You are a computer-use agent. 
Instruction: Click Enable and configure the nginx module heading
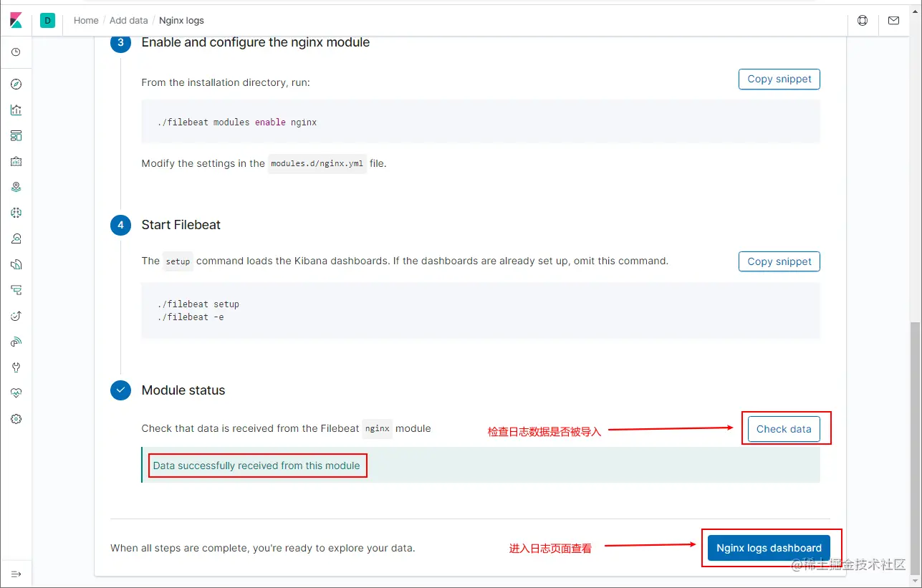coord(256,42)
